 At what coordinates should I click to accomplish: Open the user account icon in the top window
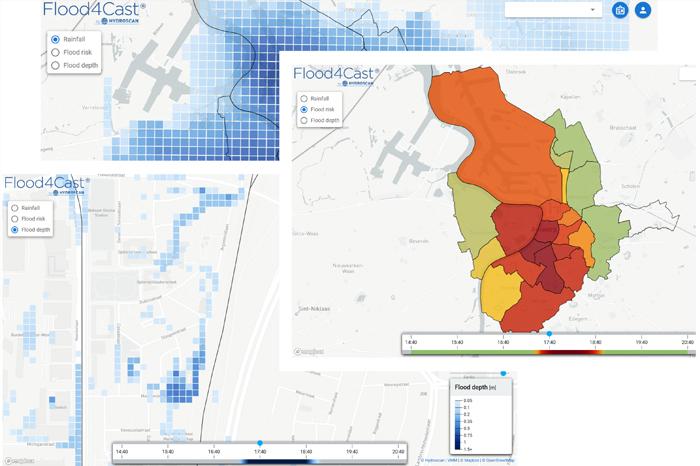point(643,10)
